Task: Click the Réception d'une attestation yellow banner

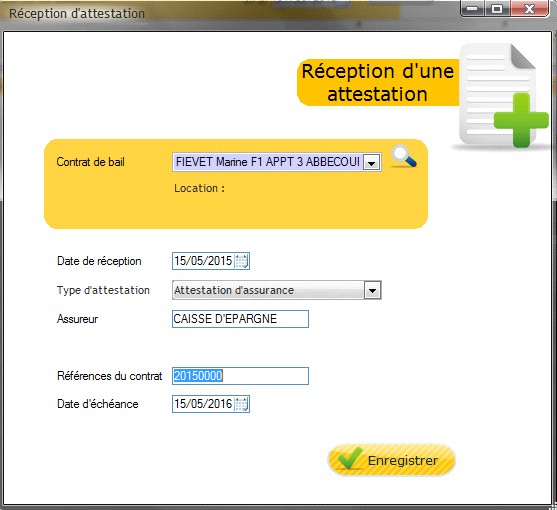Action: coord(378,82)
